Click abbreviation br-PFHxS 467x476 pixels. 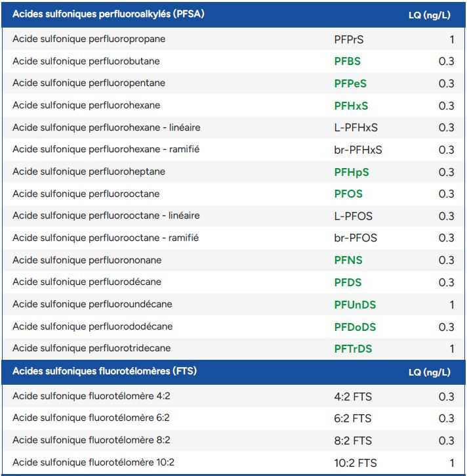358,150
